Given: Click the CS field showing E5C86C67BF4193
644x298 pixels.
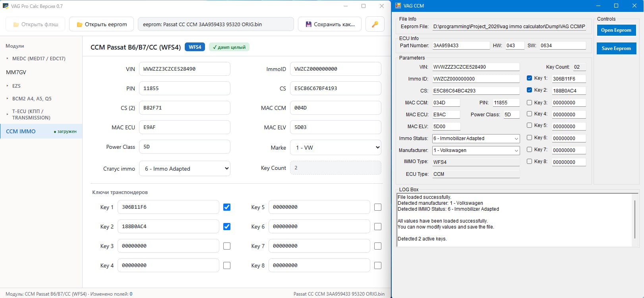Looking at the screenshot, I should click(x=336, y=88).
